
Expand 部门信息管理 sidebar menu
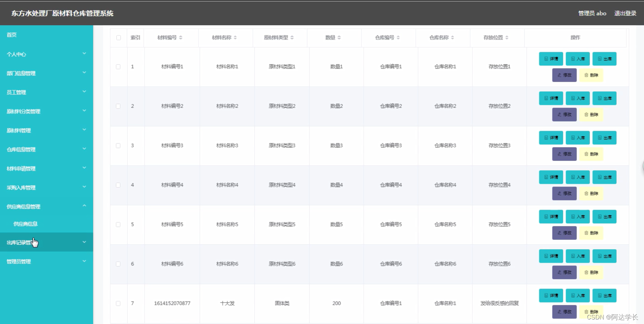pos(47,73)
